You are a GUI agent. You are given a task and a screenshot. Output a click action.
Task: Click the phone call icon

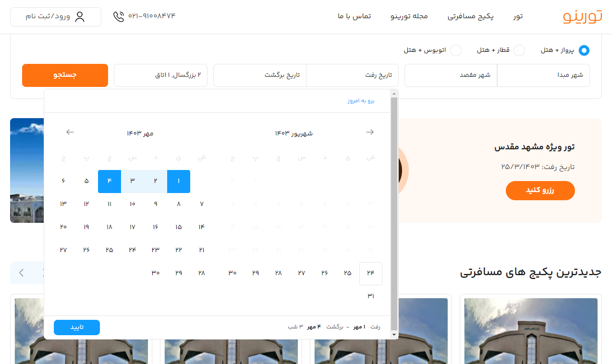coord(119,16)
